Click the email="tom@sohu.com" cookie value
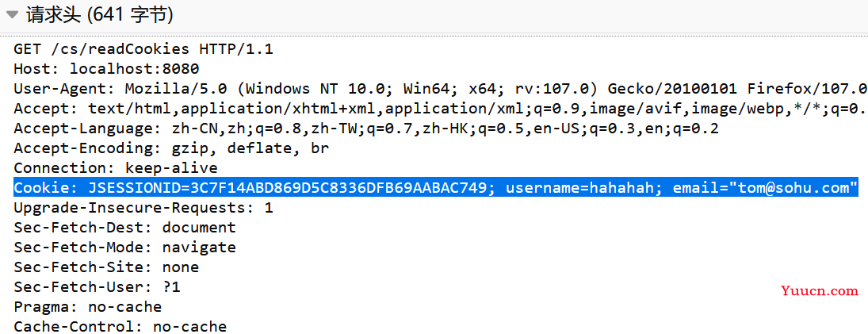The height and width of the screenshot is (334, 868). pos(761,188)
